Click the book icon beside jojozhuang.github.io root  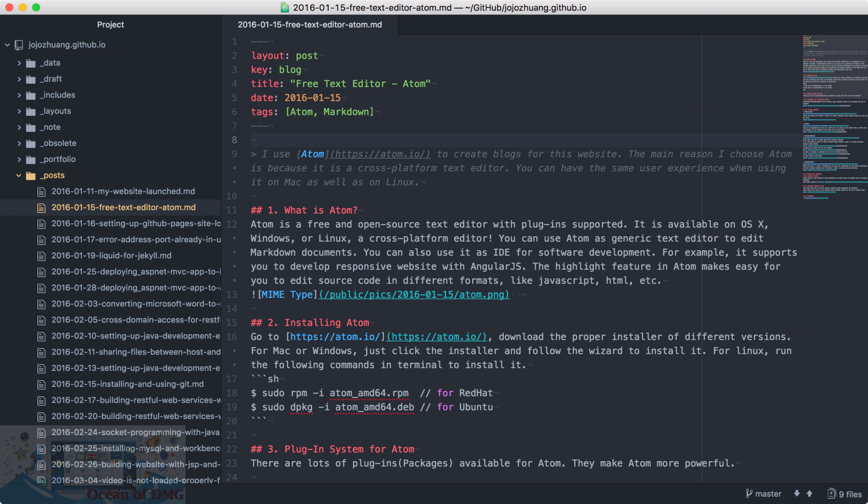point(18,45)
